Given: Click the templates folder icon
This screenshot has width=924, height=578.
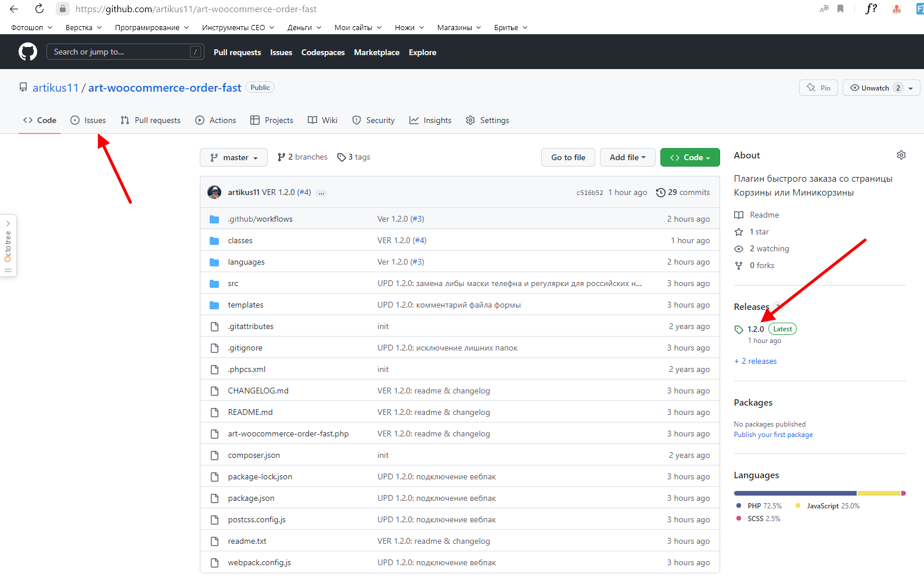Looking at the screenshot, I should 214,305.
